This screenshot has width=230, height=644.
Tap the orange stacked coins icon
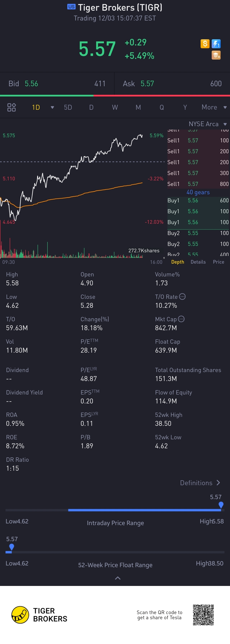[216, 55]
